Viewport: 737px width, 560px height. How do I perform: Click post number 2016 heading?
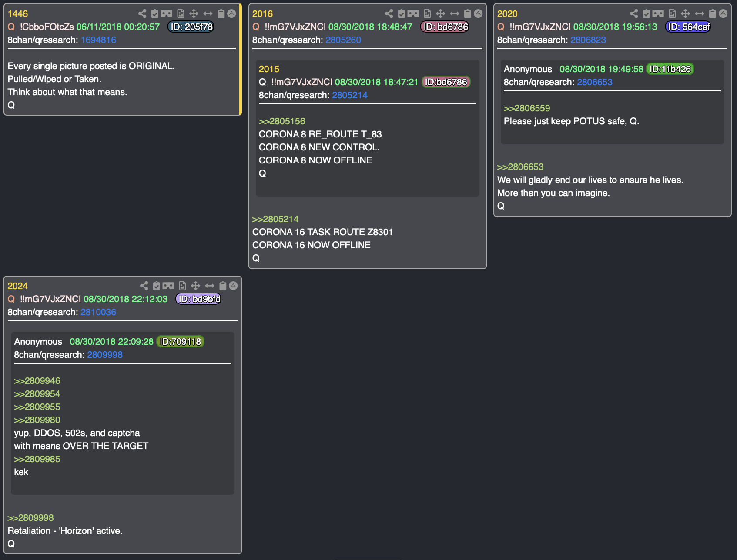click(x=263, y=14)
